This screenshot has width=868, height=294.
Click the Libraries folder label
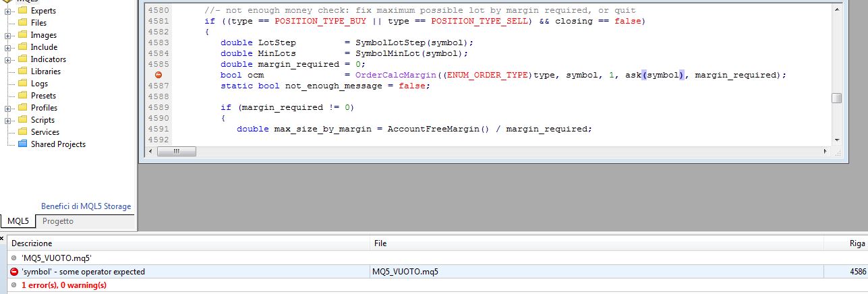pos(45,71)
